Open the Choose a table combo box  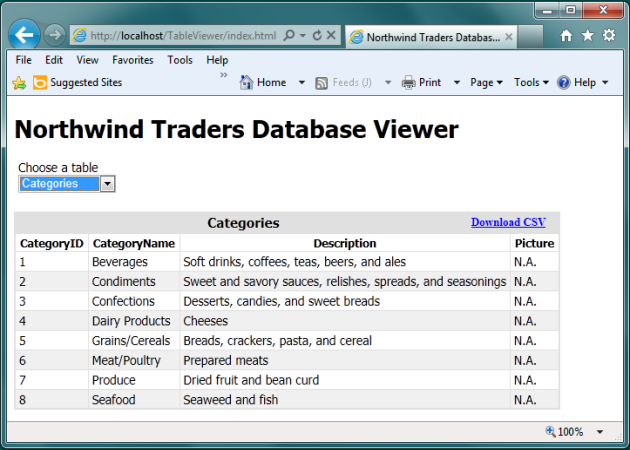(x=67, y=184)
